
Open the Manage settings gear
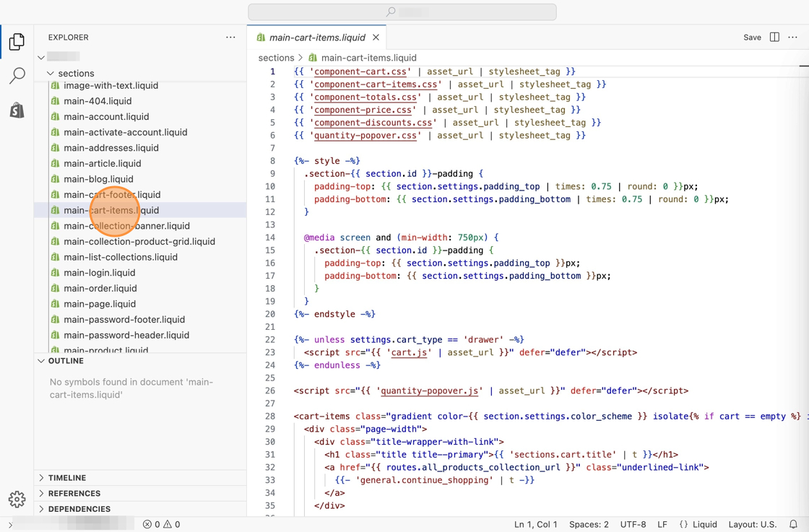[17, 499]
